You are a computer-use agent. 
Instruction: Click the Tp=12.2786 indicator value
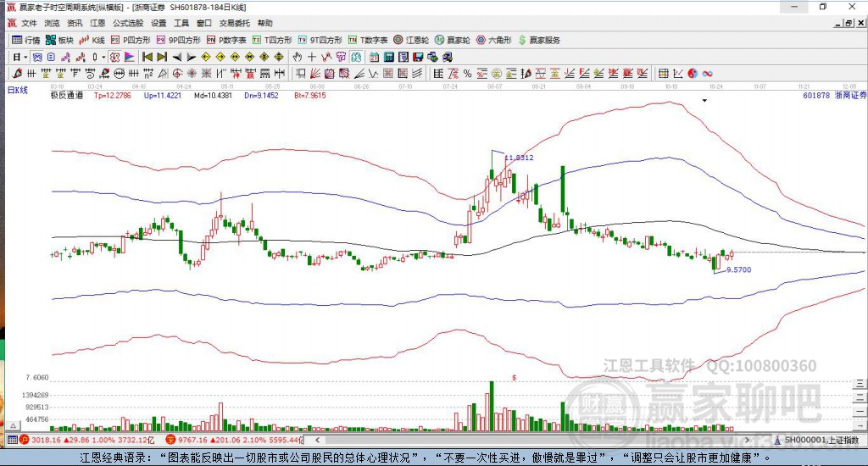point(113,95)
